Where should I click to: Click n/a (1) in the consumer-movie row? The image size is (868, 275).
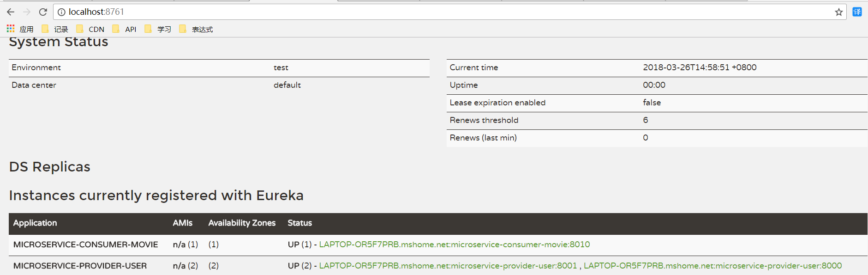(186, 244)
